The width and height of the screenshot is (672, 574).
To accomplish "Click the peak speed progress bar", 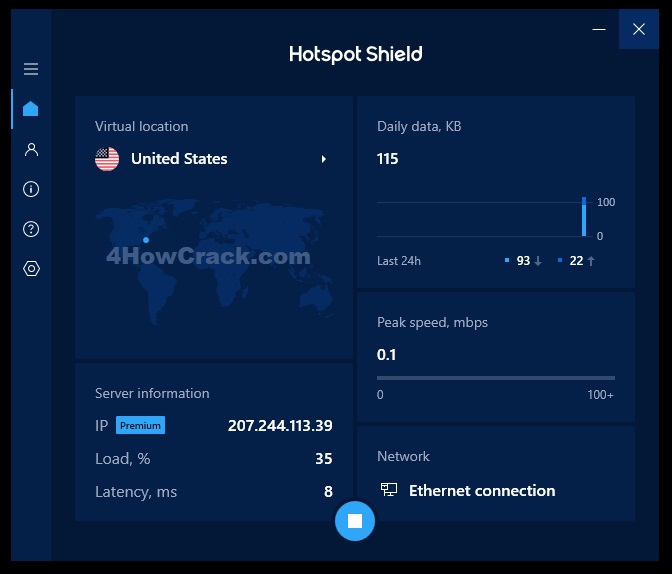I will click(496, 378).
